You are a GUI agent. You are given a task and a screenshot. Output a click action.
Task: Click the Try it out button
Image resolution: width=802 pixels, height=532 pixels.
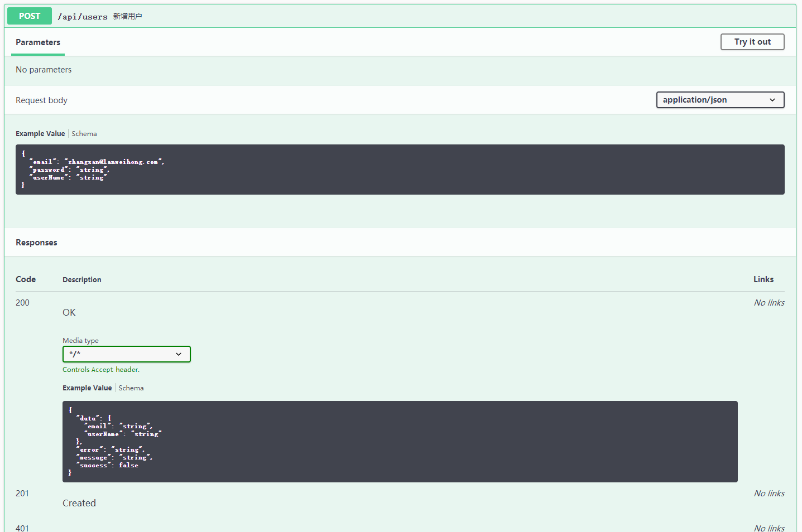point(752,41)
